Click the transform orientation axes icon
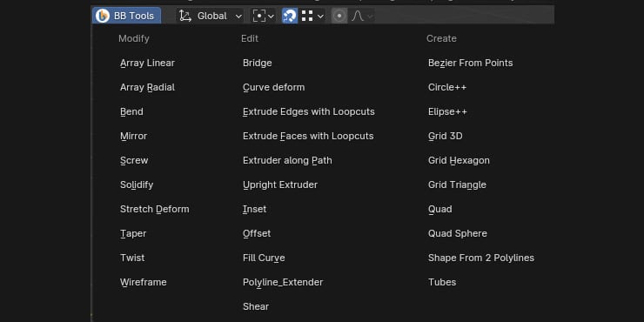 point(185,16)
